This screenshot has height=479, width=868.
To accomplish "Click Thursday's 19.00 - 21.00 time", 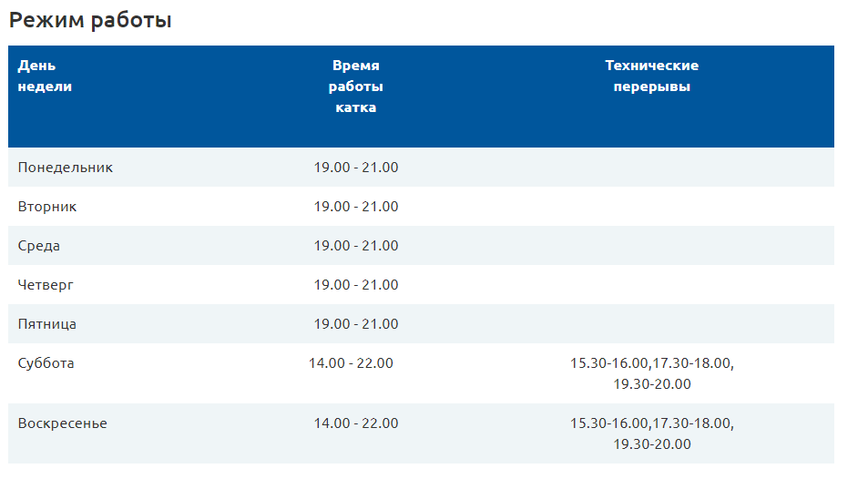I will click(x=356, y=285).
